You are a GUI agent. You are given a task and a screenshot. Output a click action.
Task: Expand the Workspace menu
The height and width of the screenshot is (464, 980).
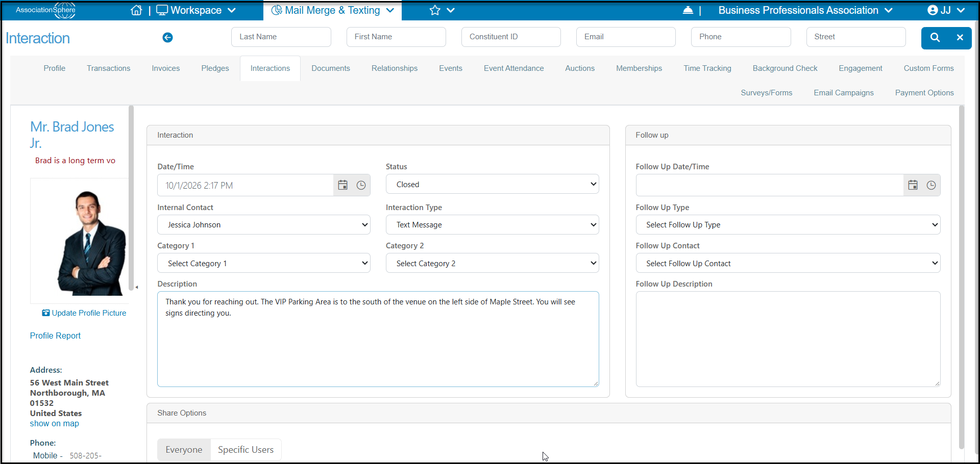click(196, 10)
